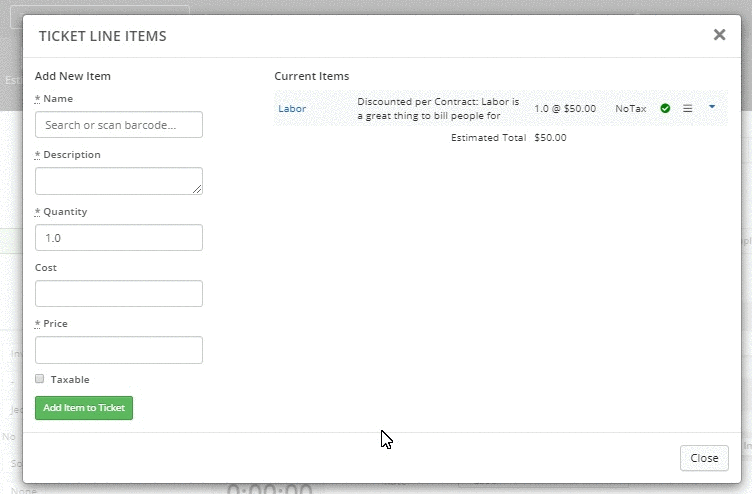Click the Labor item description text
Image resolution: width=752 pixels, height=494 pixels.
pyautogui.click(x=438, y=108)
